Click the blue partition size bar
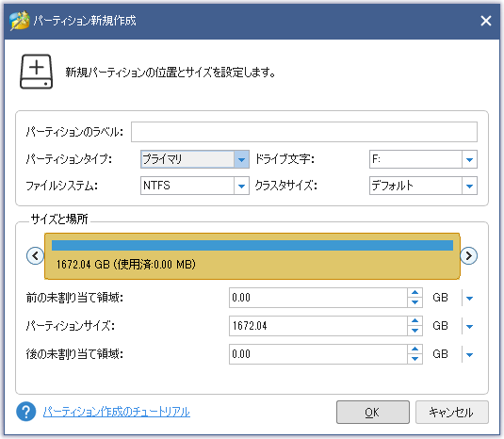The width and height of the screenshot is (504, 439). tap(252, 245)
